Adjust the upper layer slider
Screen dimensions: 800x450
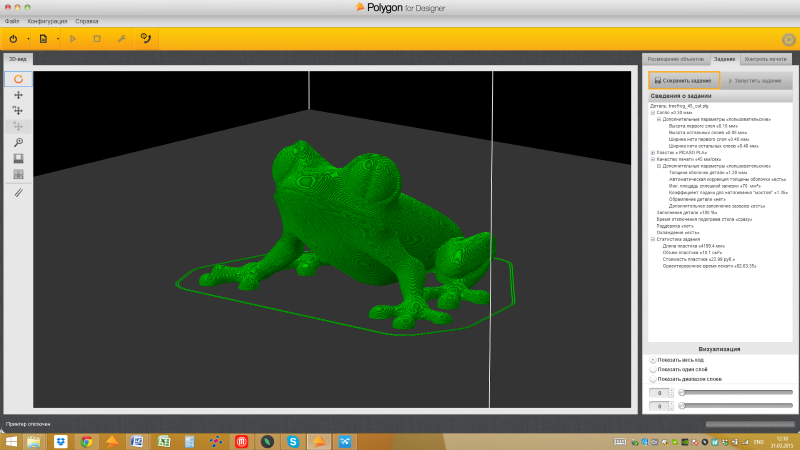[737, 392]
